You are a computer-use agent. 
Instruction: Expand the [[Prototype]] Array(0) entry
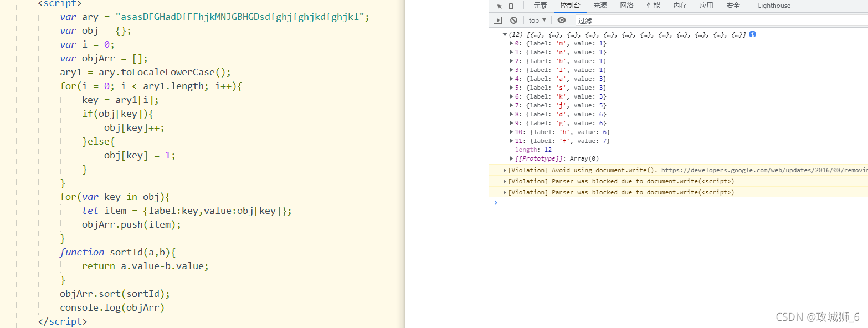[512, 158]
